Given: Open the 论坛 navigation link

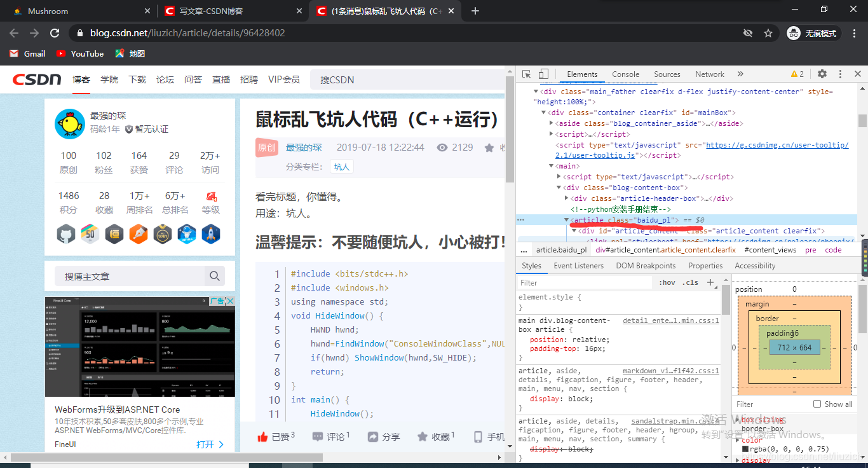Looking at the screenshot, I should 165,79.
